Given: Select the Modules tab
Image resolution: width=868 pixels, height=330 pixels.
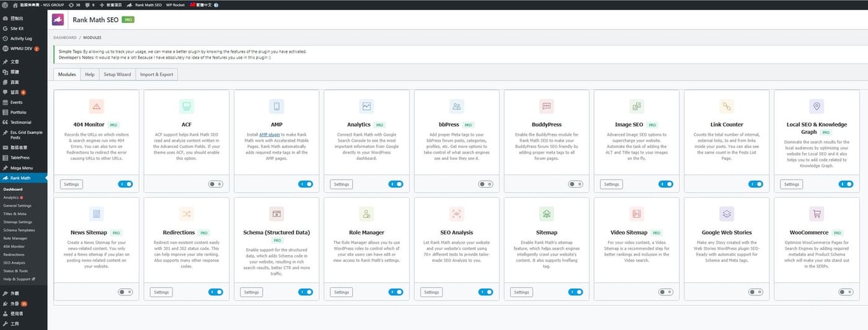Looking at the screenshot, I should tap(67, 74).
